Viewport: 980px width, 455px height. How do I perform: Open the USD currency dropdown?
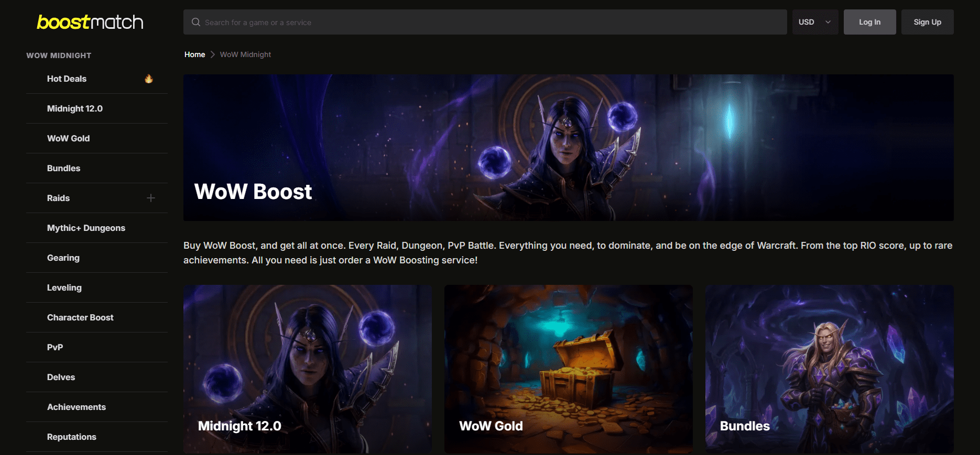[x=815, y=22]
